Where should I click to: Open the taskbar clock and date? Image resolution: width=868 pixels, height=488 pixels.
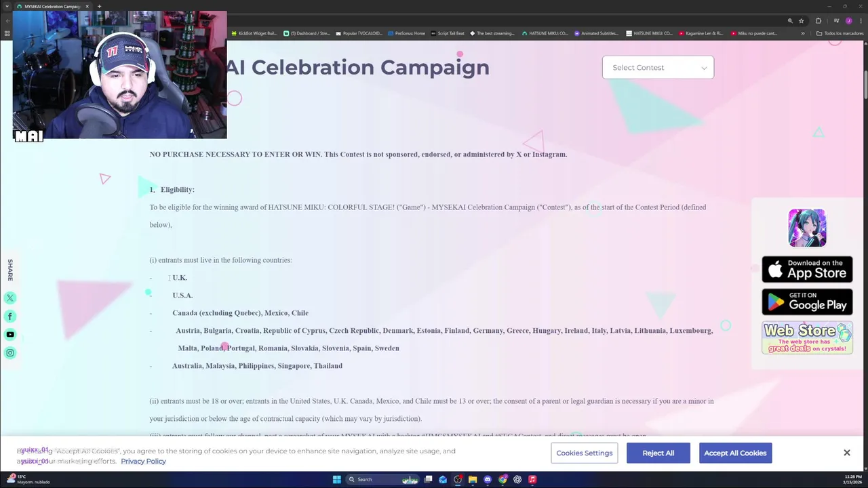click(x=852, y=479)
